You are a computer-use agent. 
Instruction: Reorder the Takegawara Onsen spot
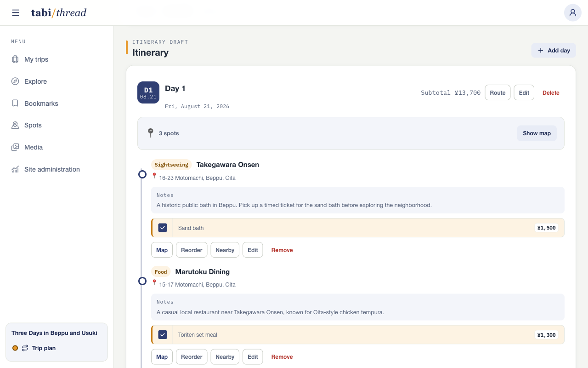[192, 250]
